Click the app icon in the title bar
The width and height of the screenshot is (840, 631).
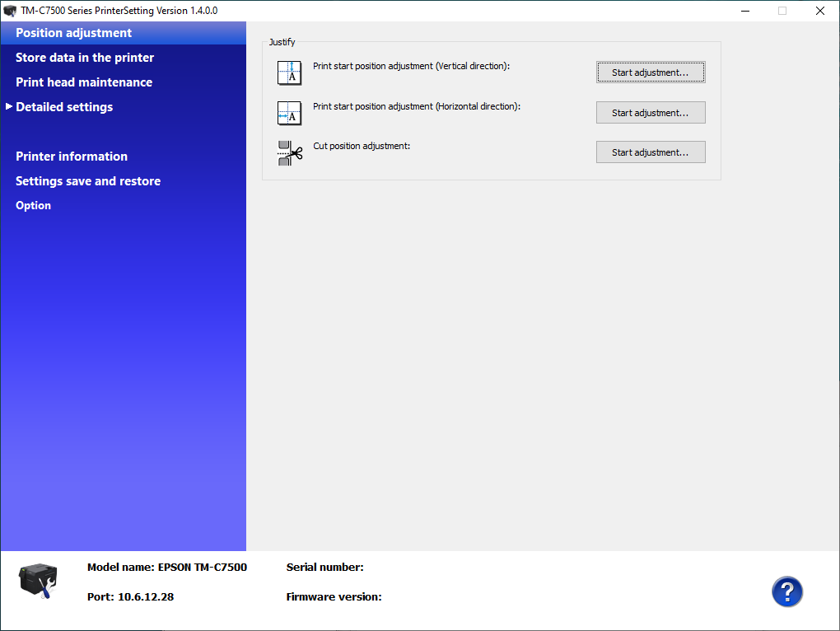pyautogui.click(x=10, y=11)
